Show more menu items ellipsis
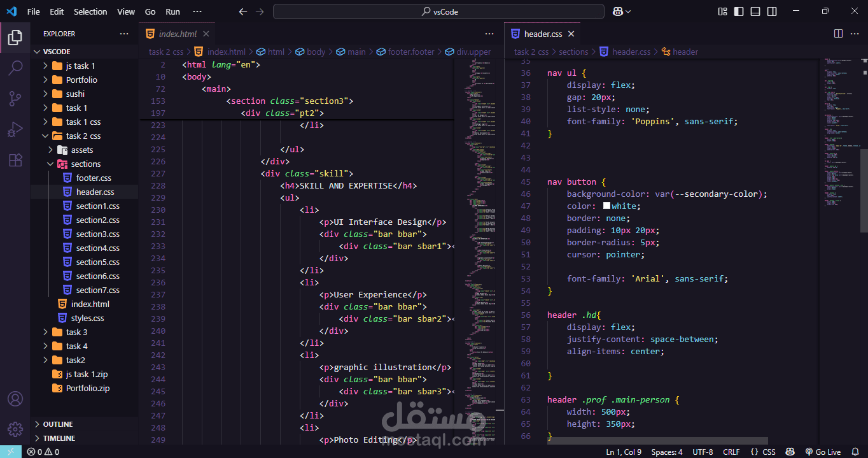Image resolution: width=868 pixels, height=458 pixels. pyautogui.click(x=197, y=11)
